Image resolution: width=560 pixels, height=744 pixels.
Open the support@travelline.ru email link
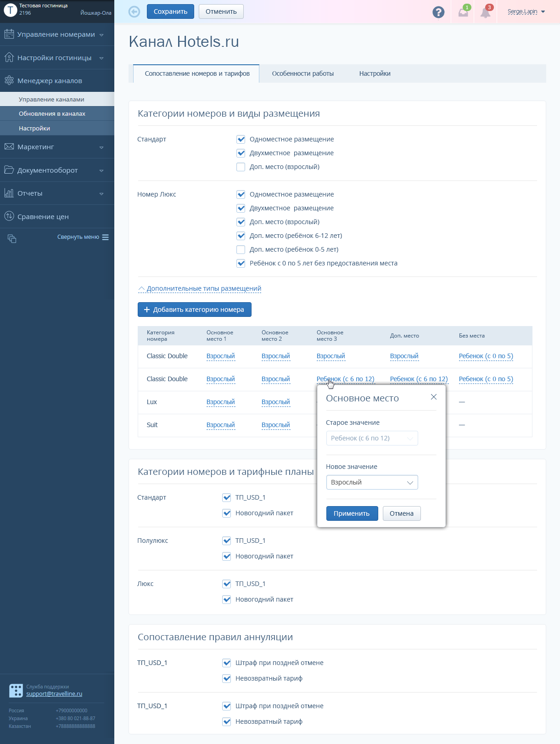[54, 693]
